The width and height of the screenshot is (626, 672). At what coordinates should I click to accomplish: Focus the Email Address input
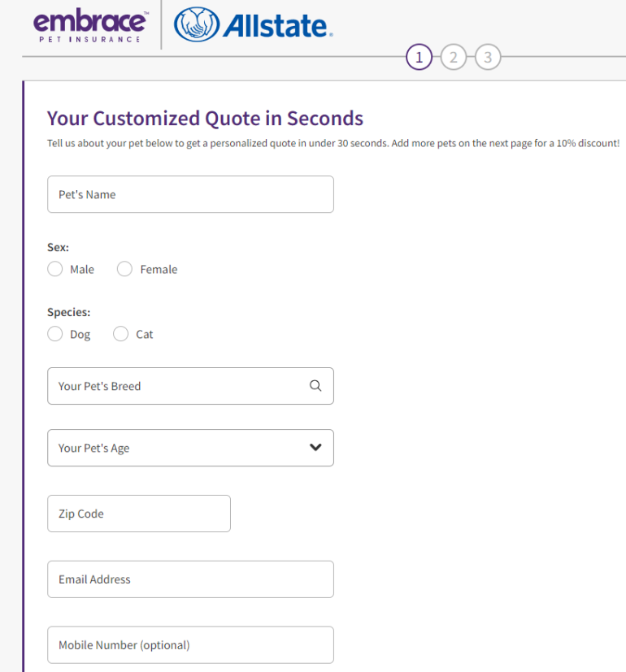190,579
